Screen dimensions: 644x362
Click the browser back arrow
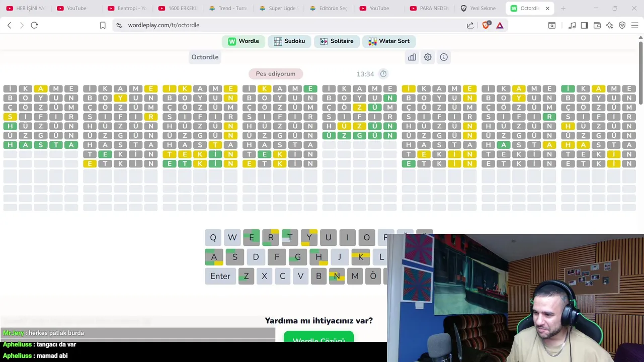[9, 25]
